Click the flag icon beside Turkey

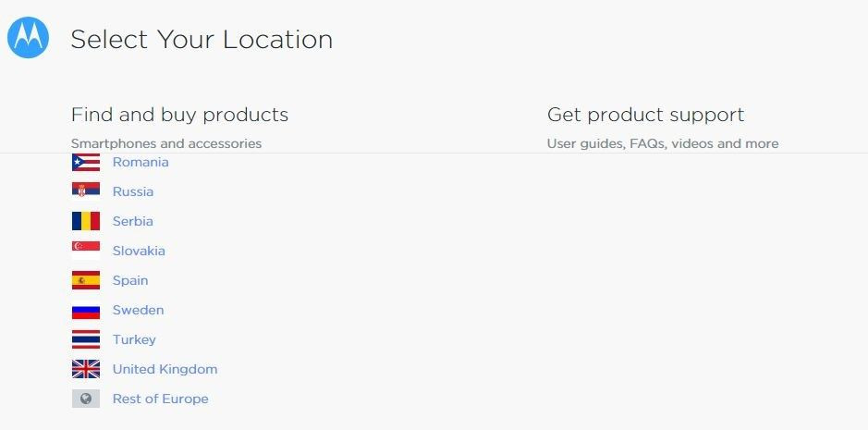(86, 339)
